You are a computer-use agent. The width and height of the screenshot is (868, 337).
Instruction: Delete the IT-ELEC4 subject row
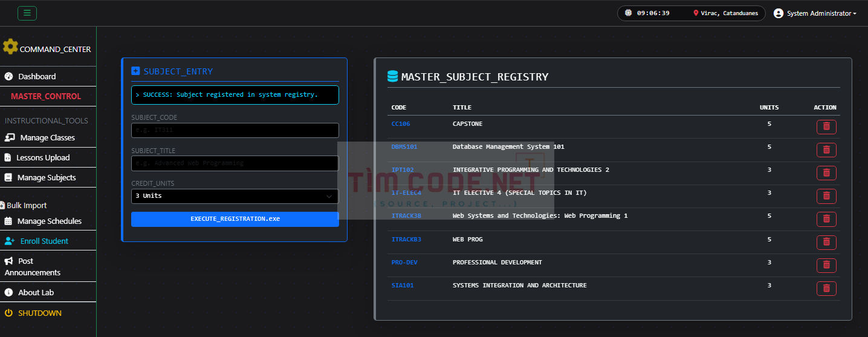coord(826,195)
